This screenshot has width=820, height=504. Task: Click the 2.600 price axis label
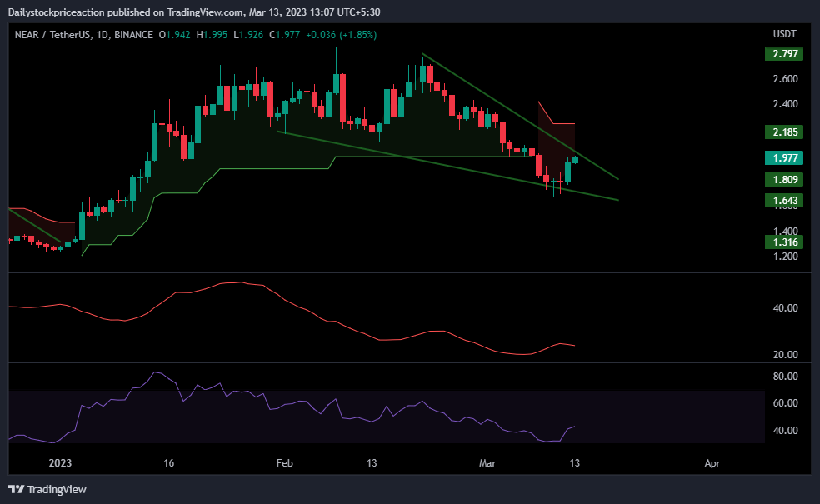click(786, 79)
